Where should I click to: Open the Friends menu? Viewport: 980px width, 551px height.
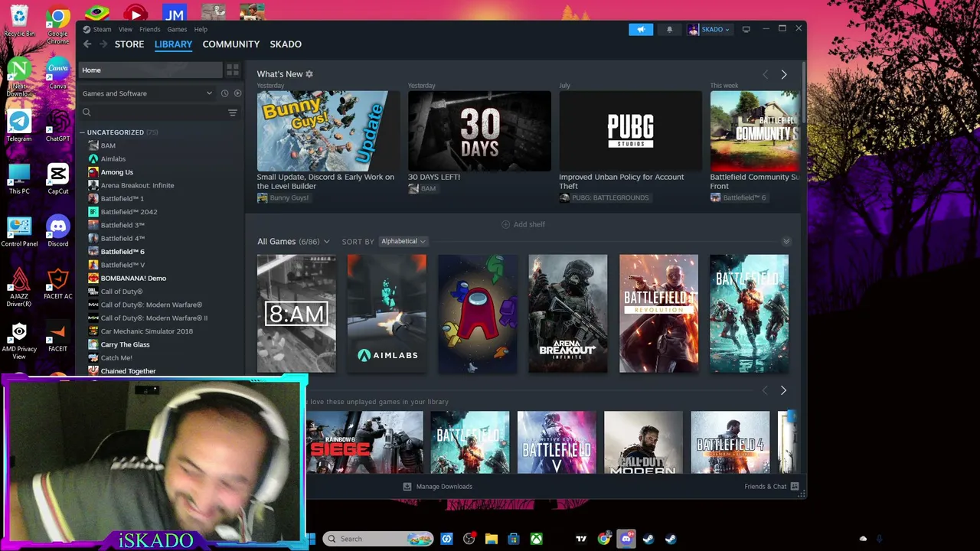[150, 29]
